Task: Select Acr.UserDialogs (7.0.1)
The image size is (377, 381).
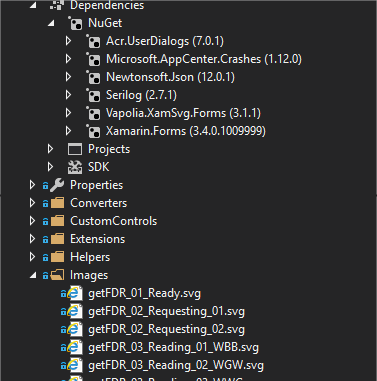Action: [165, 41]
